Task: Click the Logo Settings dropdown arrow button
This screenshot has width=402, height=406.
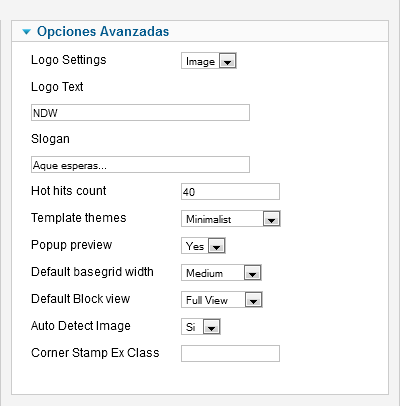Action: [228, 61]
